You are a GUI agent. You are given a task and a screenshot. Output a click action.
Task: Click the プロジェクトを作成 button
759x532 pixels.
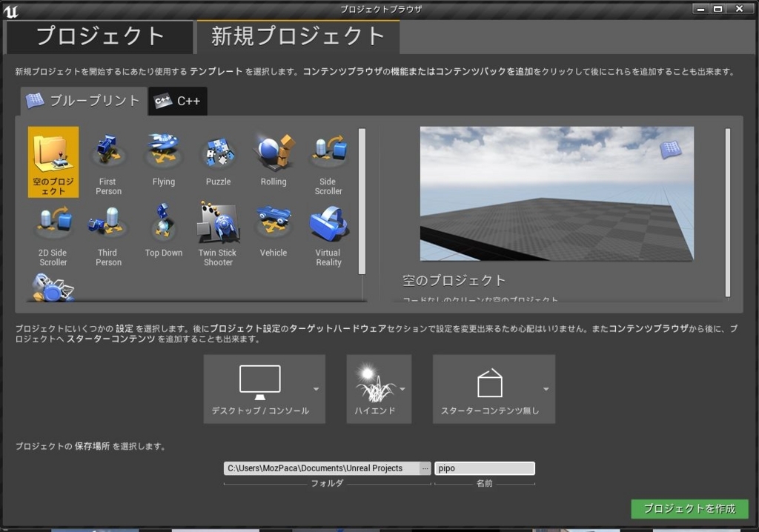coord(689,509)
